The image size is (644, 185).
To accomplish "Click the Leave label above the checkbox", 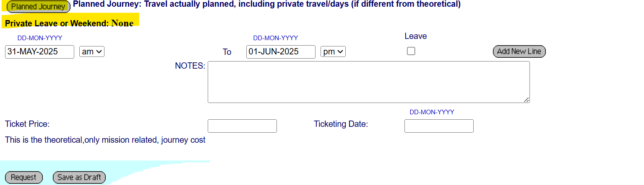I will [x=416, y=36].
